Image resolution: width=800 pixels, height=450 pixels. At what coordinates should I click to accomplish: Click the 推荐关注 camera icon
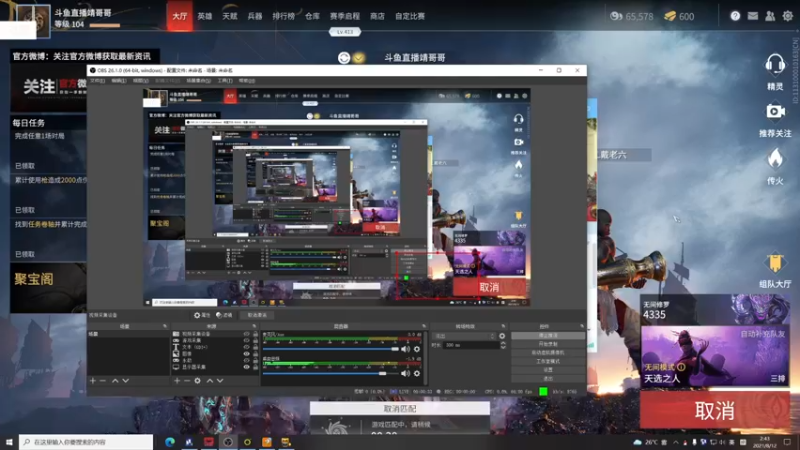point(775,112)
